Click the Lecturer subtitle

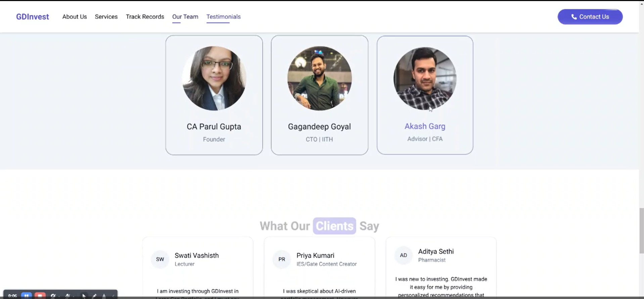pyautogui.click(x=184, y=264)
